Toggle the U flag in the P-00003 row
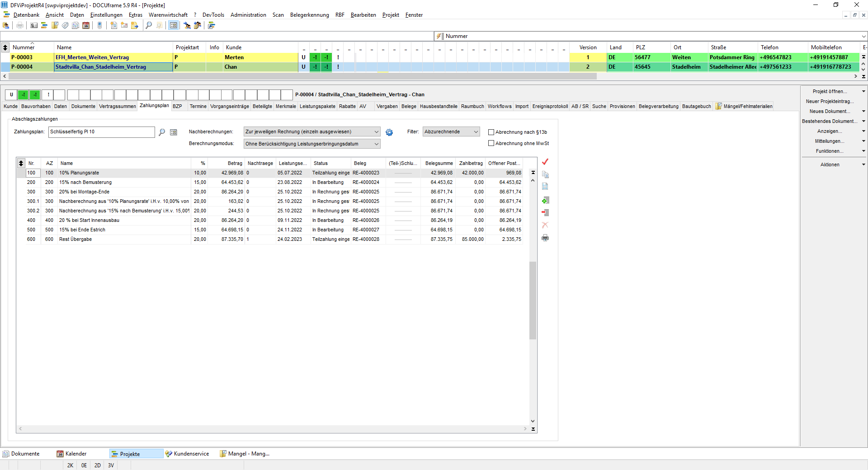The width and height of the screenshot is (868, 470). (303, 57)
